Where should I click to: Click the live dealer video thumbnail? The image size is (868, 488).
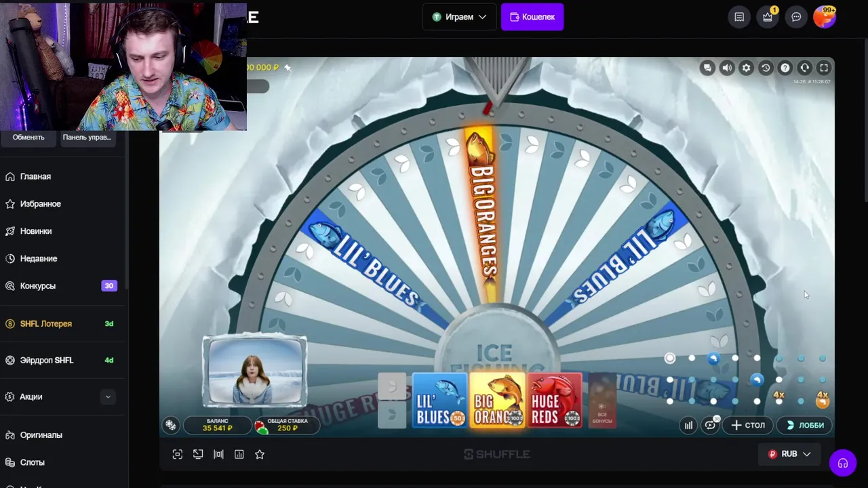coord(254,371)
